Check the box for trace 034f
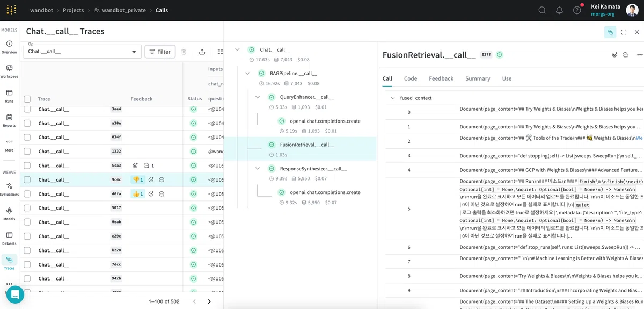The image size is (644, 309). point(27,137)
